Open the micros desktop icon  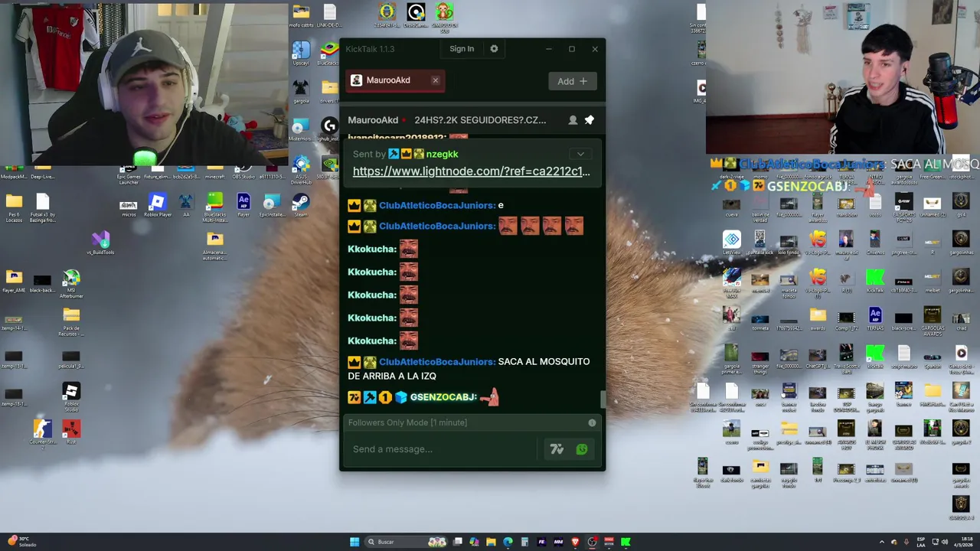[129, 207]
